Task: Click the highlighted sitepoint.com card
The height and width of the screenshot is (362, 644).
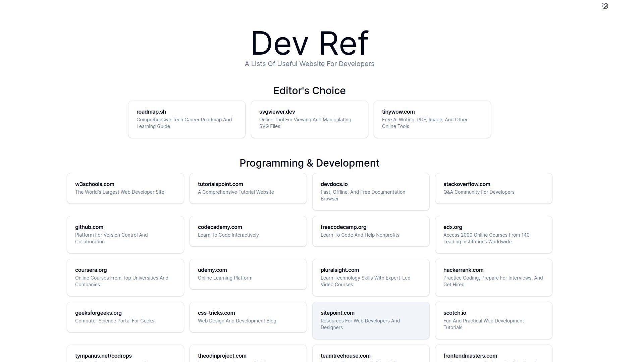Action: pos(371,320)
